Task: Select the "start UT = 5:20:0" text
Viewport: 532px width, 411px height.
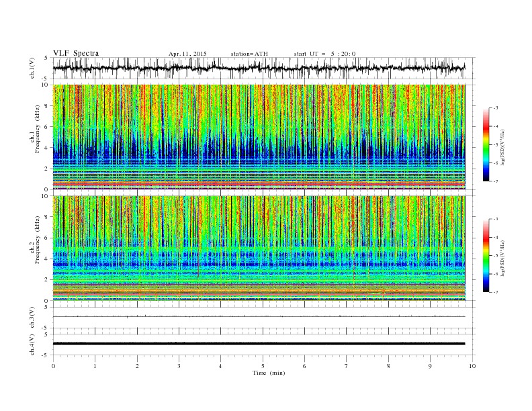Action: tap(324, 54)
